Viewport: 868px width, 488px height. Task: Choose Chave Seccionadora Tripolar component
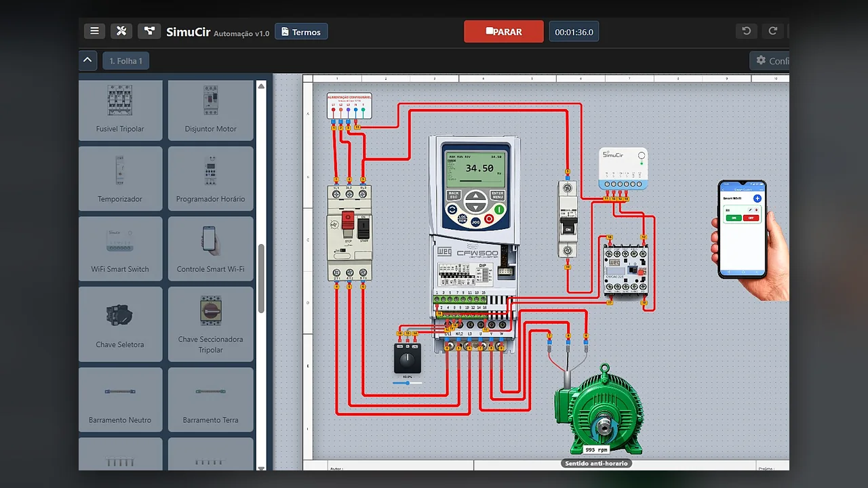[x=211, y=324]
